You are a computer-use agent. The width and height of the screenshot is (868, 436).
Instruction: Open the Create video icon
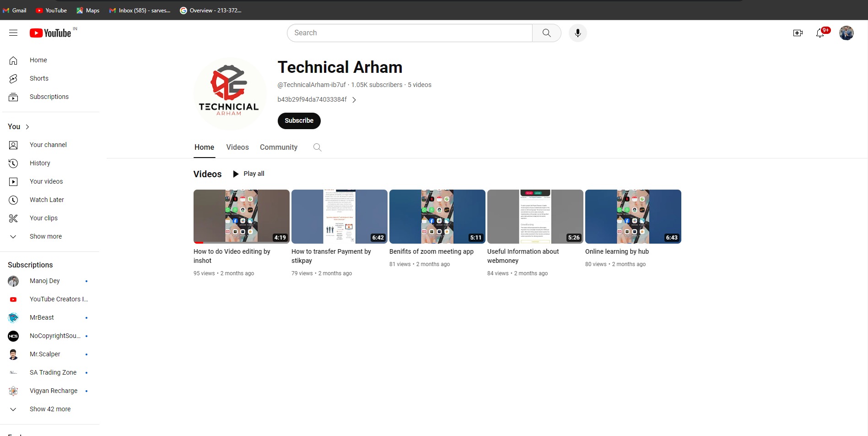798,33
